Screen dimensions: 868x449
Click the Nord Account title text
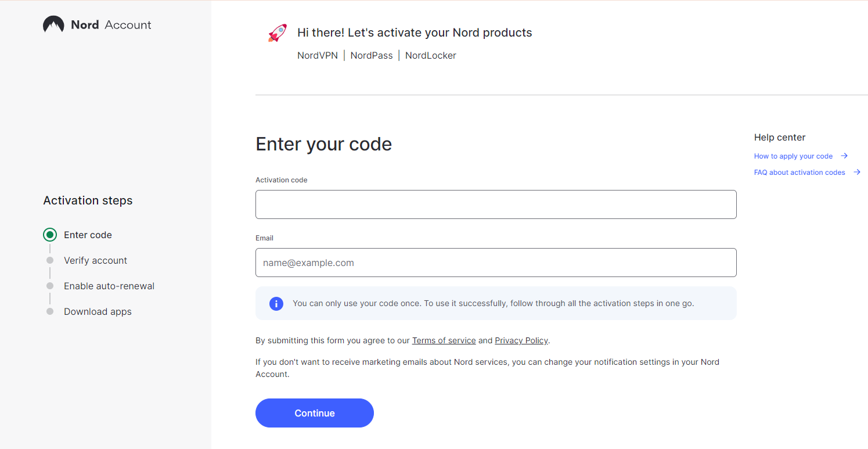pyautogui.click(x=111, y=25)
